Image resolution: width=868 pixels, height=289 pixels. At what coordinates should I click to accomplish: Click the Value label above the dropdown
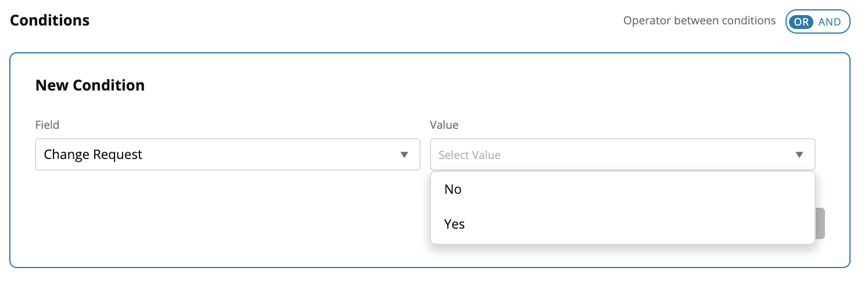click(444, 125)
